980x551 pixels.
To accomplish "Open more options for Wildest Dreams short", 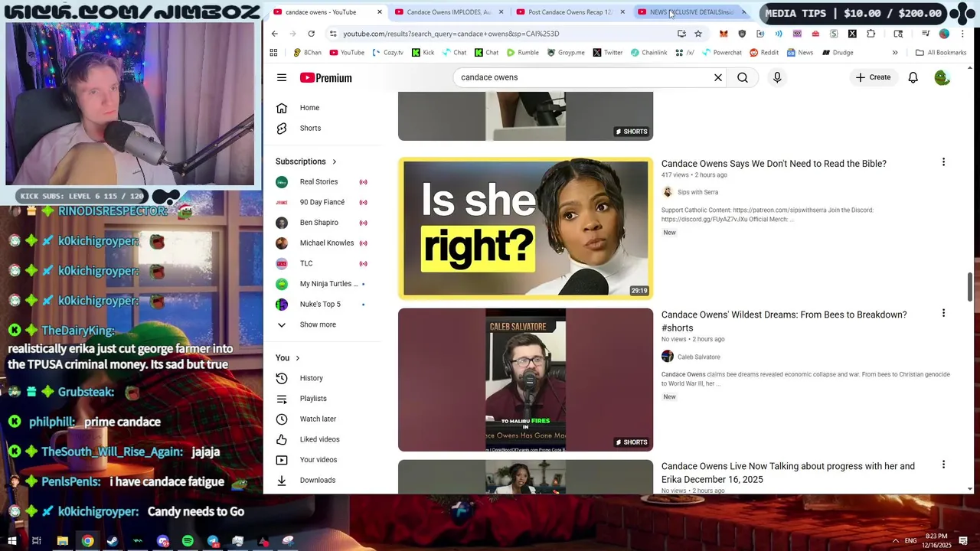I will click(x=943, y=313).
